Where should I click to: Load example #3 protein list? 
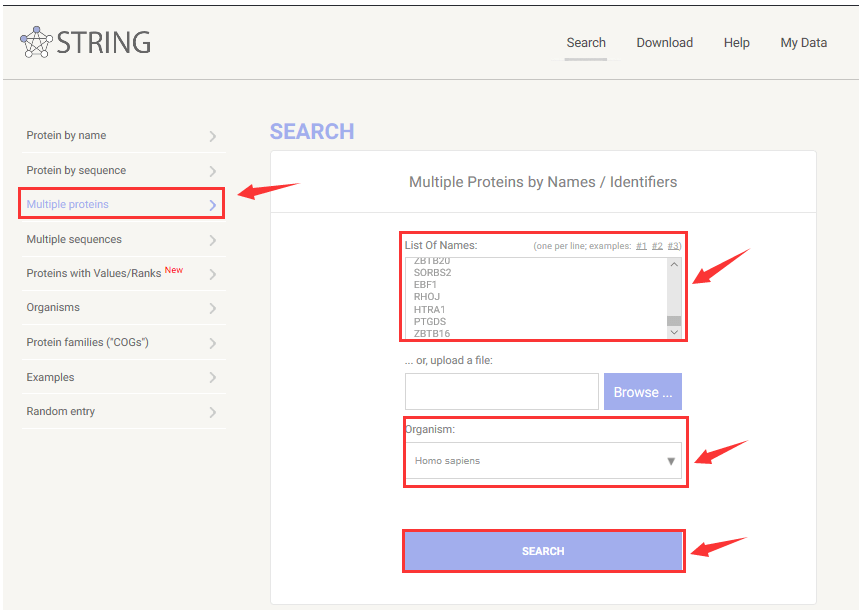[674, 246]
